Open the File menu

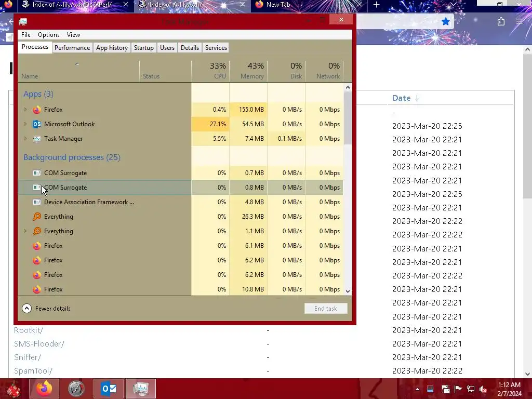pyautogui.click(x=26, y=35)
